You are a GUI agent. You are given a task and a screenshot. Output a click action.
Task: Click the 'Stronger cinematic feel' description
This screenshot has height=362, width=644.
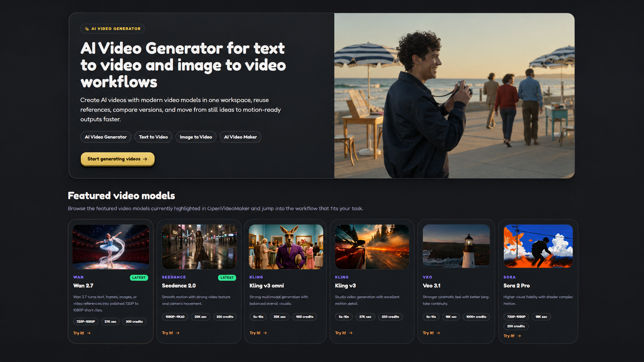tap(456, 300)
